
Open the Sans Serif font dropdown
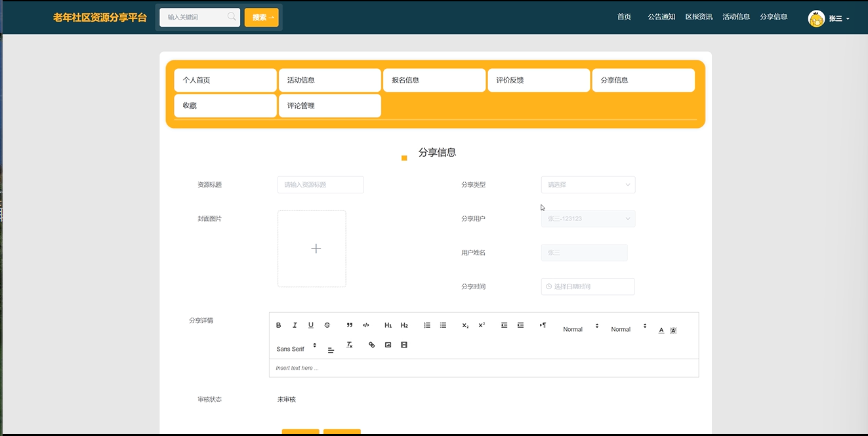(x=297, y=349)
